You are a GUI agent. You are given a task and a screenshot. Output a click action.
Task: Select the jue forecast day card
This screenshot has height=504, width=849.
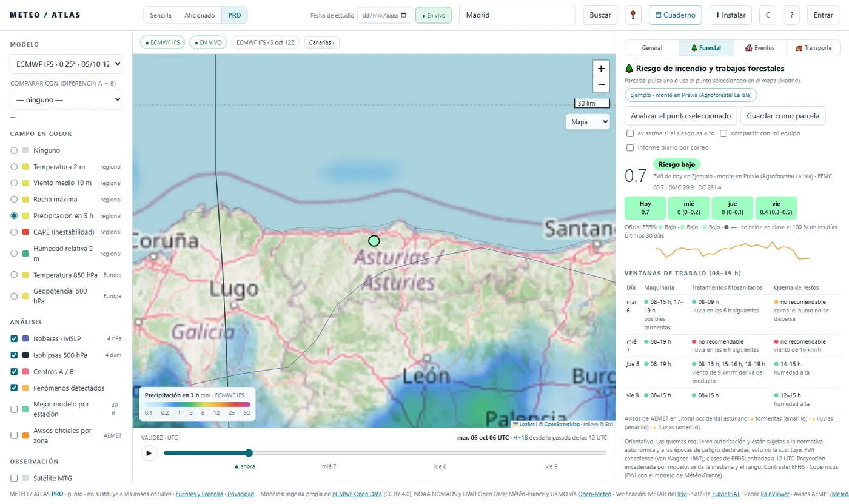coord(733,208)
